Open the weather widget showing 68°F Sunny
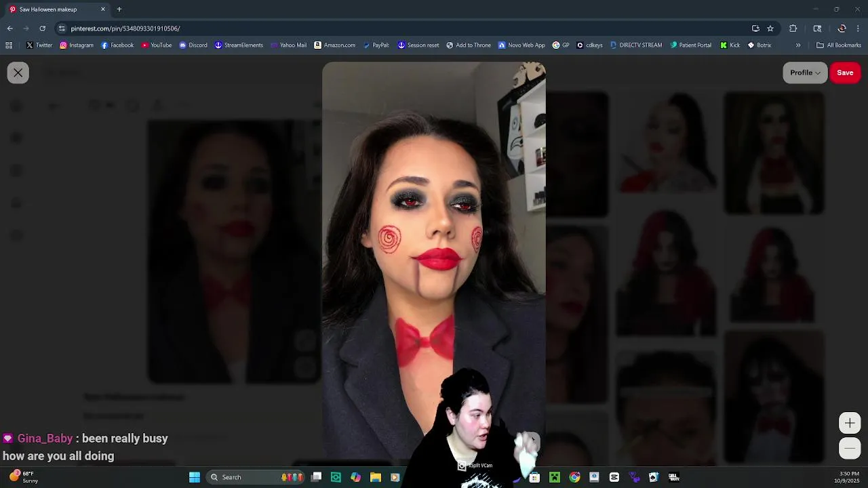The height and width of the screenshot is (488, 868). point(24,477)
